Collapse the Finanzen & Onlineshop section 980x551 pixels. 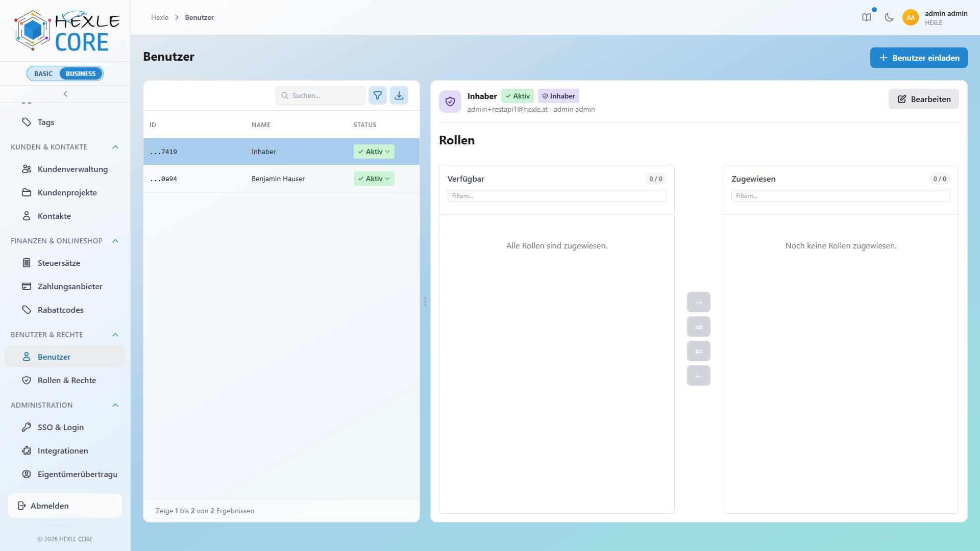pyautogui.click(x=115, y=241)
